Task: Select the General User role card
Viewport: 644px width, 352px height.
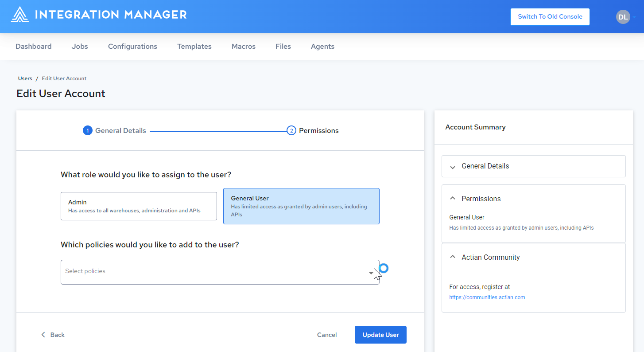Action: [301, 206]
